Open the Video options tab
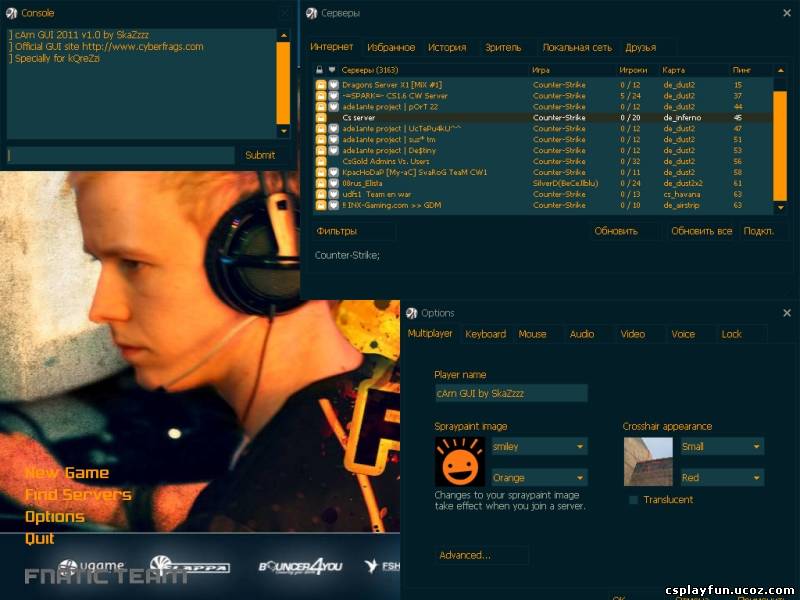The height and width of the screenshot is (600, 800). 633,334
